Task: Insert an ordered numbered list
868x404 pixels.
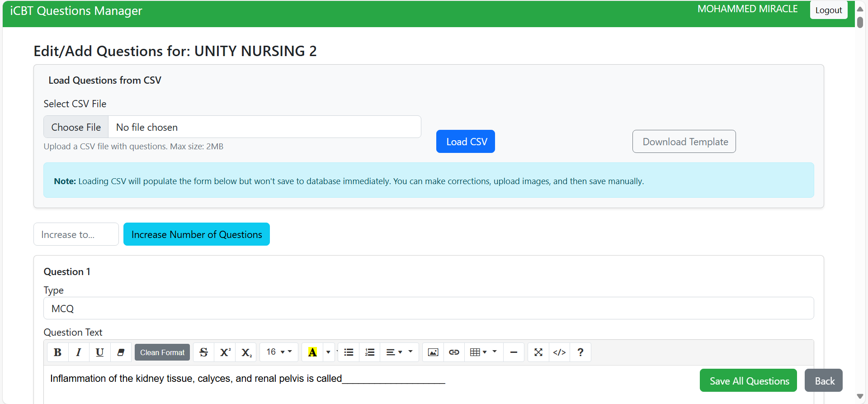Action: click(x=370, y=352)
